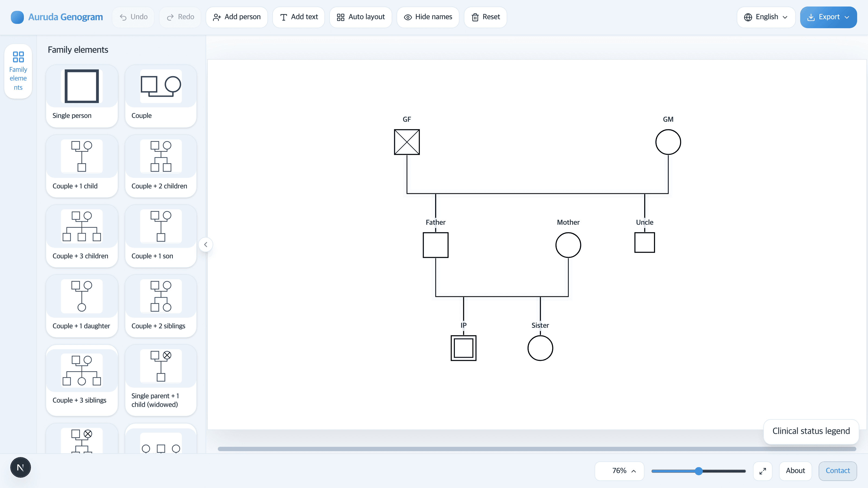This screenshot has height=488, width=868.
Task: Adjust the zoom slider handle
Action: pos(698,471)
